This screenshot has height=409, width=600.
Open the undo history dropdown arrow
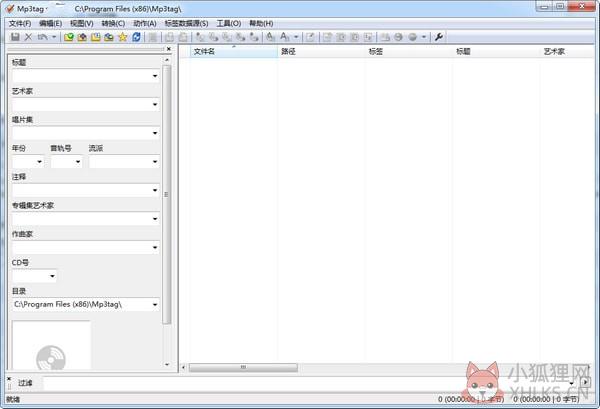(54, 37)
